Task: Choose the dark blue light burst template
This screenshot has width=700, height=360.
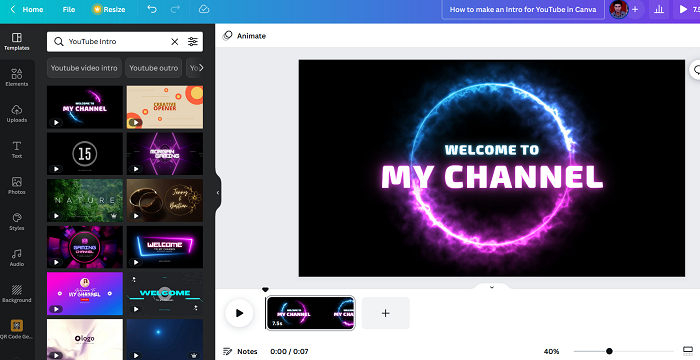Action: click(x=165, y=339)
